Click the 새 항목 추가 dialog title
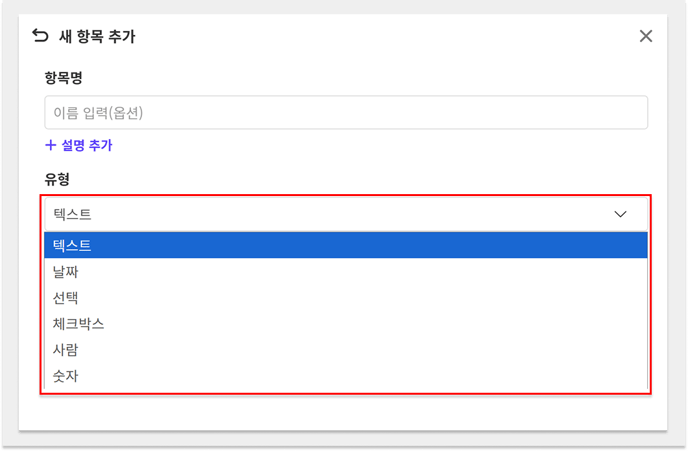The height and width of the screenshot is (451, 688). tap(97, 36)
